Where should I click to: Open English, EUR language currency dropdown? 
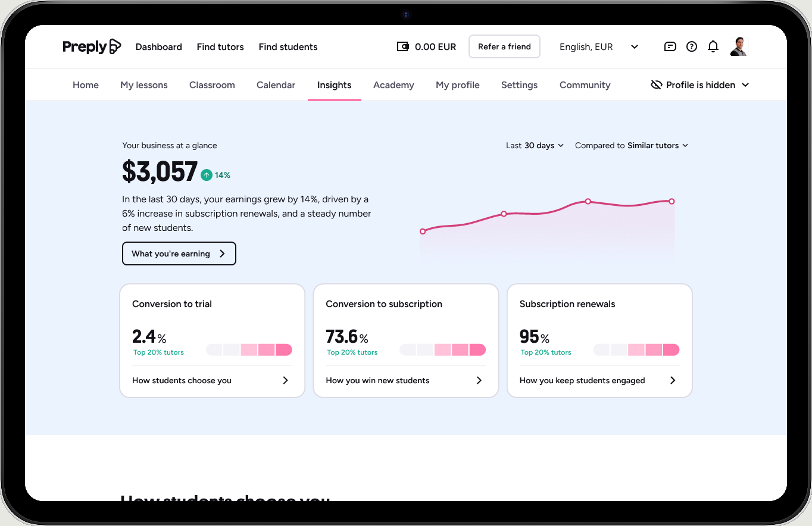(599, 46)
